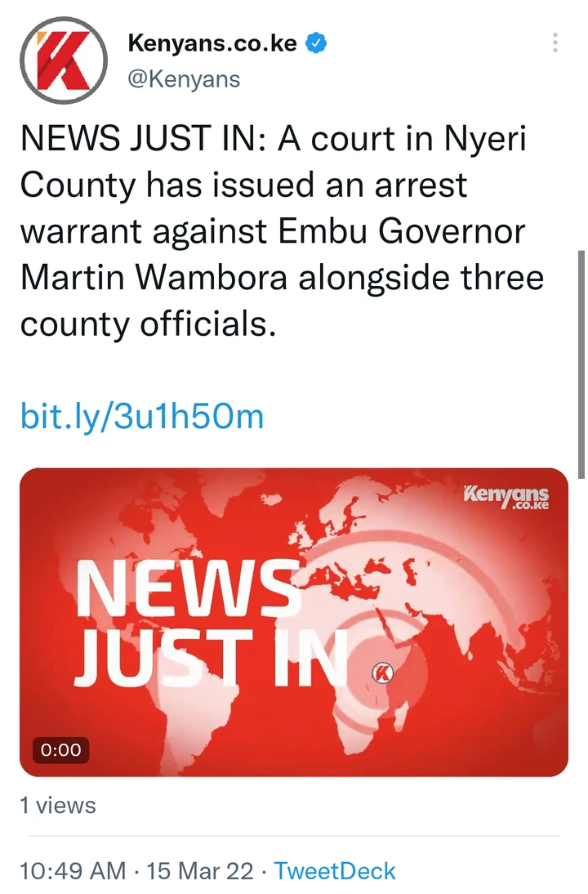Click the blue verified badge
The image size is (588, 894).
317,43
